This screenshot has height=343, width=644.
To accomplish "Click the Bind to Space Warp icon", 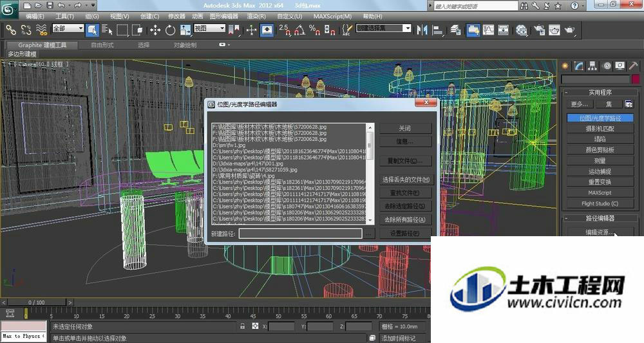I will [41, 30].
